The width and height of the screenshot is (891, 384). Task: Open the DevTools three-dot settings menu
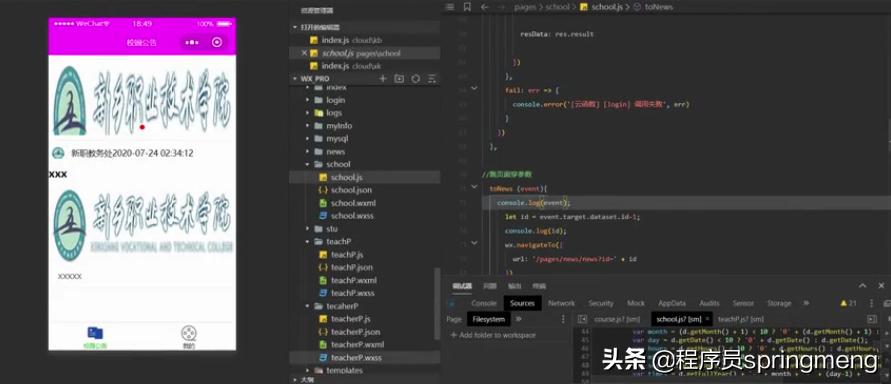pos(871,303)
